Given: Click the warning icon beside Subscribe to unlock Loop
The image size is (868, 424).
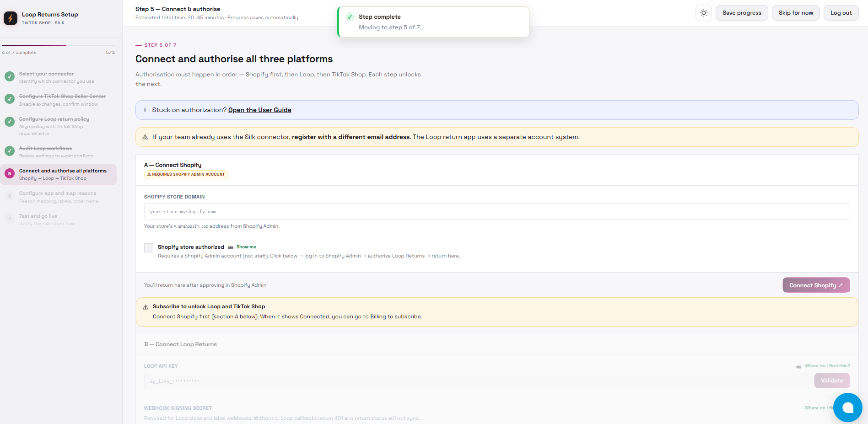Looking at the screenshot, I should click(x=146, y=307).
